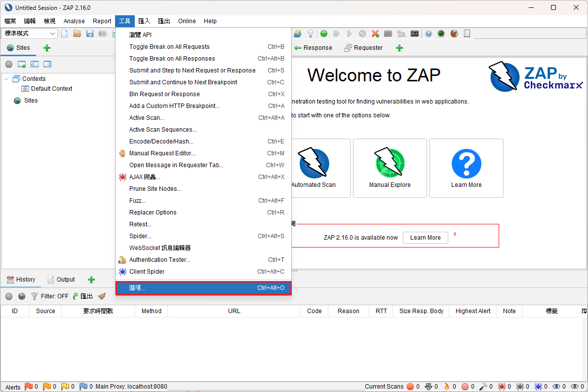Click the Save Session disk icon
This screenshot has width=588, height=392.
click(89, 34)
